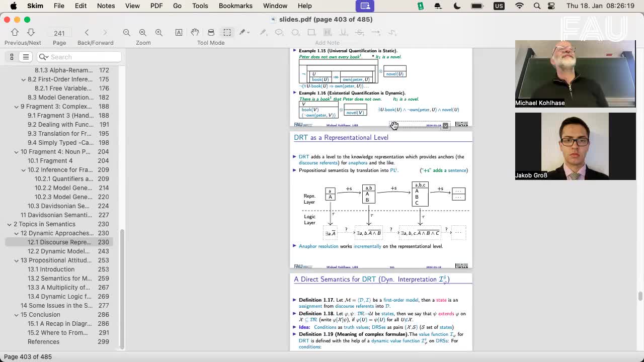Click the page number field
Screen dimensions: 644x362
tap(59, 33)
